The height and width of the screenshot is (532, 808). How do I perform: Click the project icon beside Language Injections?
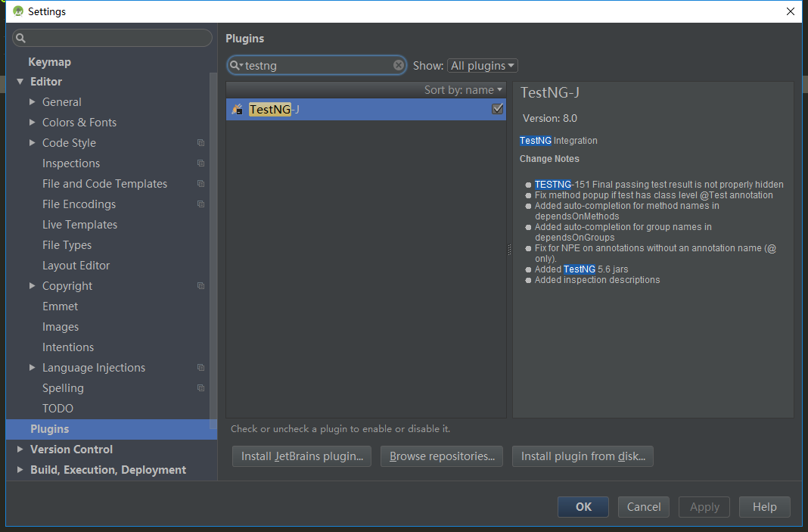coord(201,368)
